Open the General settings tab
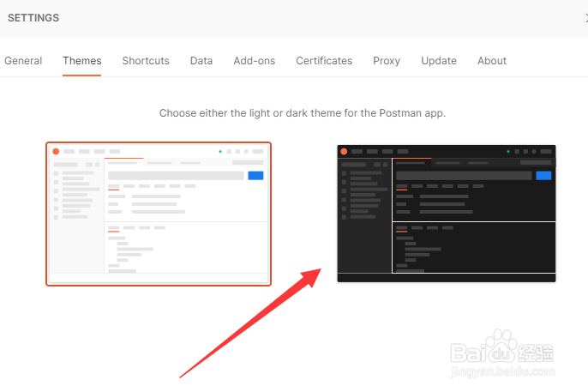Screen dimensions: 588x392 click(x=23, y=61)
